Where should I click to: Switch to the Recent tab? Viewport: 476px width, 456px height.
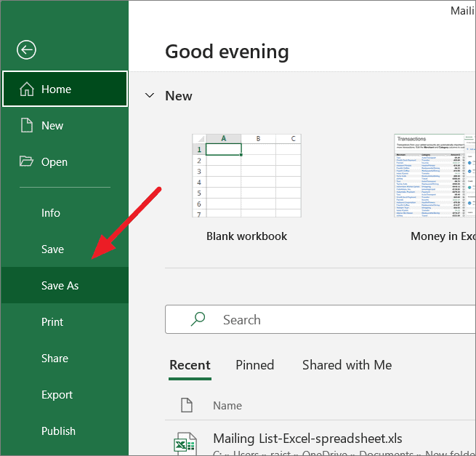tap(190, 366)
